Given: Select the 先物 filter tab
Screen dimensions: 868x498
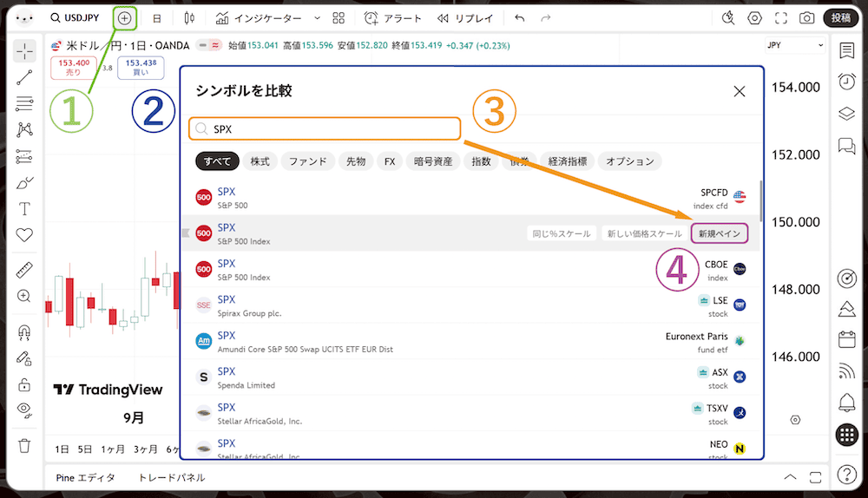Looking at the screenshot, I should [356, 161].
